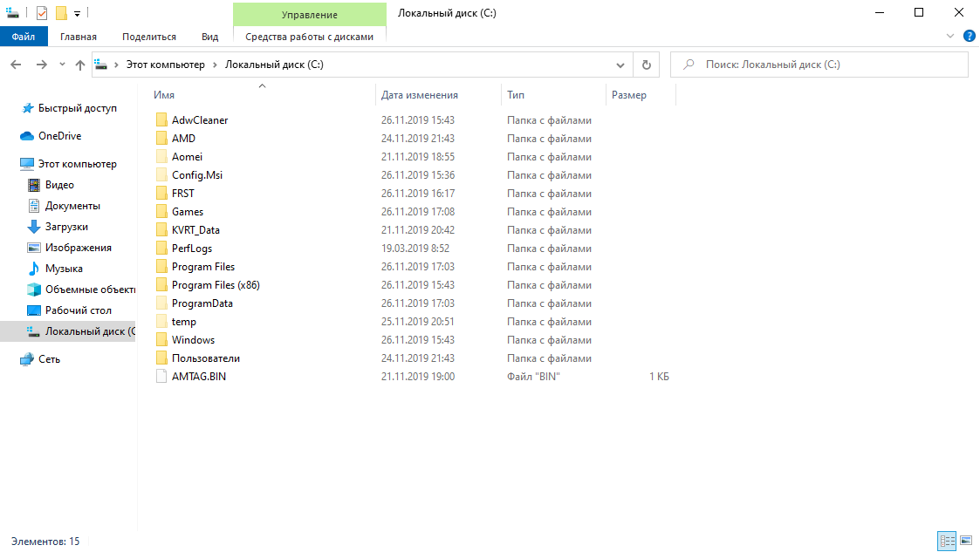This screenshot has height=552, width=980.
Task: Switch to details view icon in status bar
Action: pyautogui.click(x=947, y=541)
